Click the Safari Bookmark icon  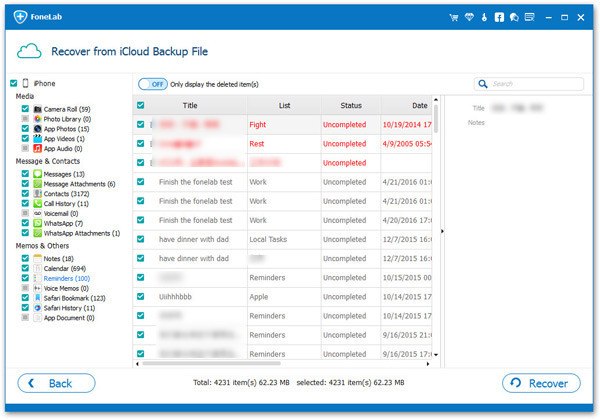tap(38, 298)
